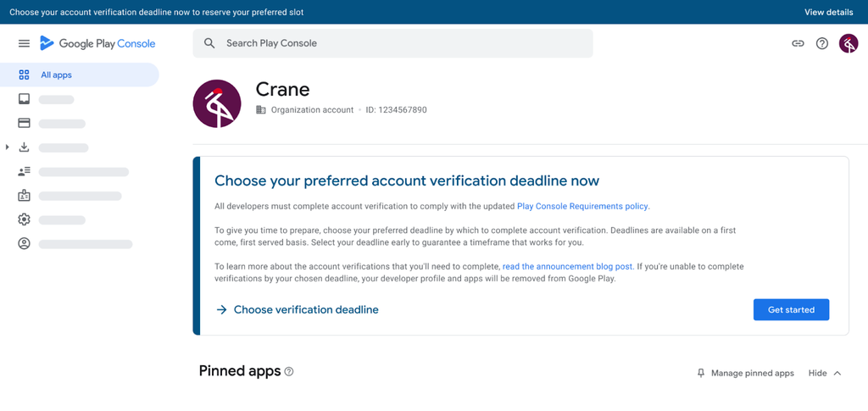Click the Get started button

[x=791, y=310]
